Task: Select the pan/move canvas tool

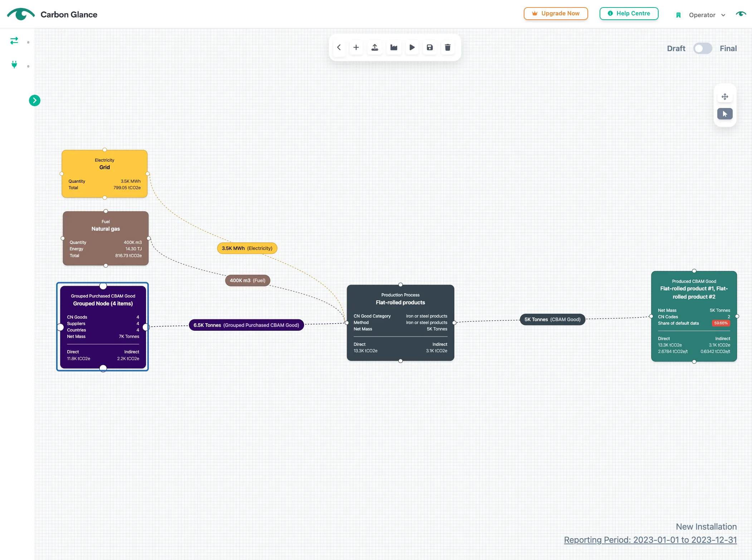Action: 725,97
